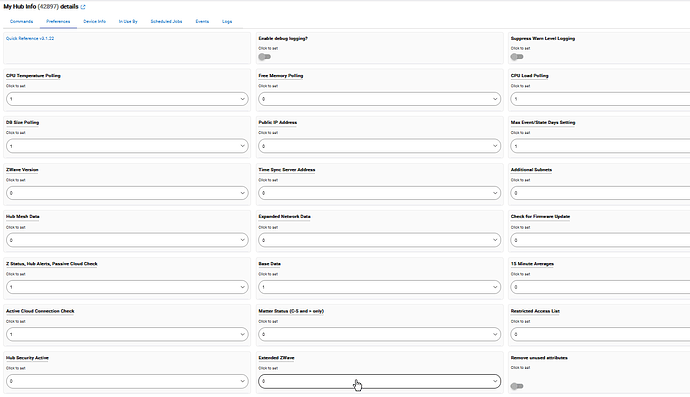Open Check for Firmware Update dropdown
This screenshot has height=397, width=690.
(600, 240)
